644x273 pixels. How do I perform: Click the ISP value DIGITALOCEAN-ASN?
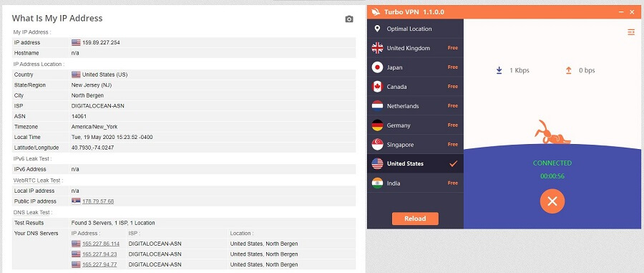pyautogui.click(x=98, y=105)
